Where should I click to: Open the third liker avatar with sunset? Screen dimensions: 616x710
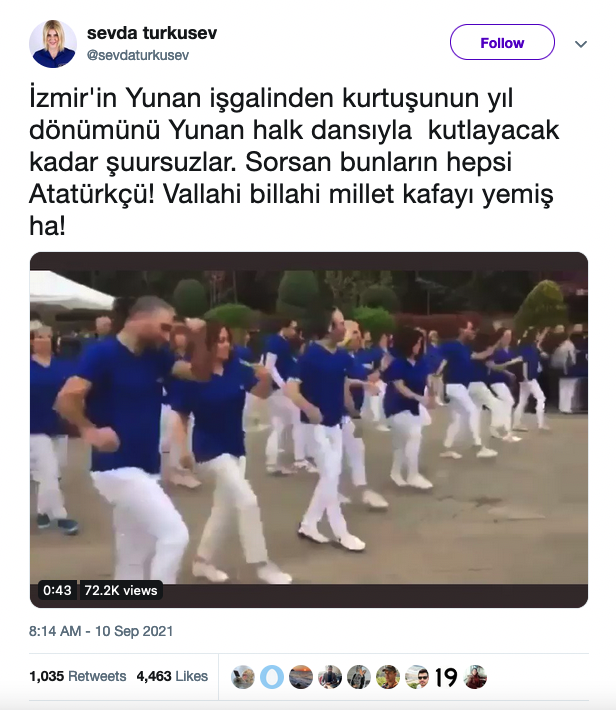point(301,677)
